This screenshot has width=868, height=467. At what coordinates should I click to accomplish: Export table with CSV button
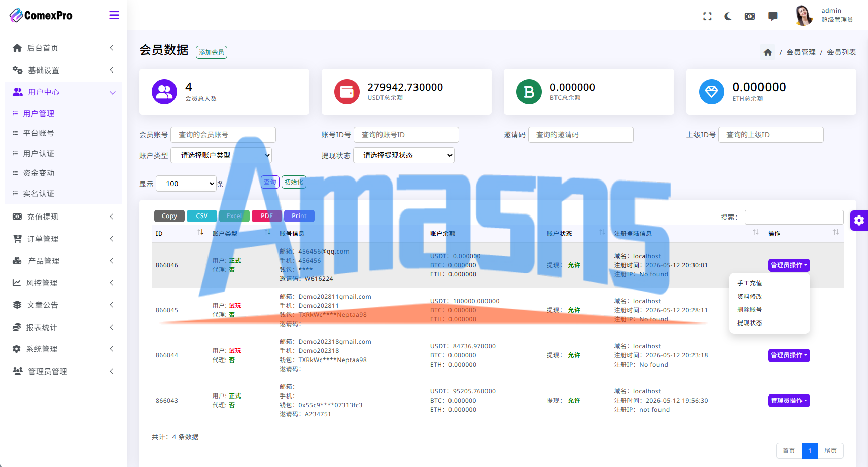[x=202, y=216]
